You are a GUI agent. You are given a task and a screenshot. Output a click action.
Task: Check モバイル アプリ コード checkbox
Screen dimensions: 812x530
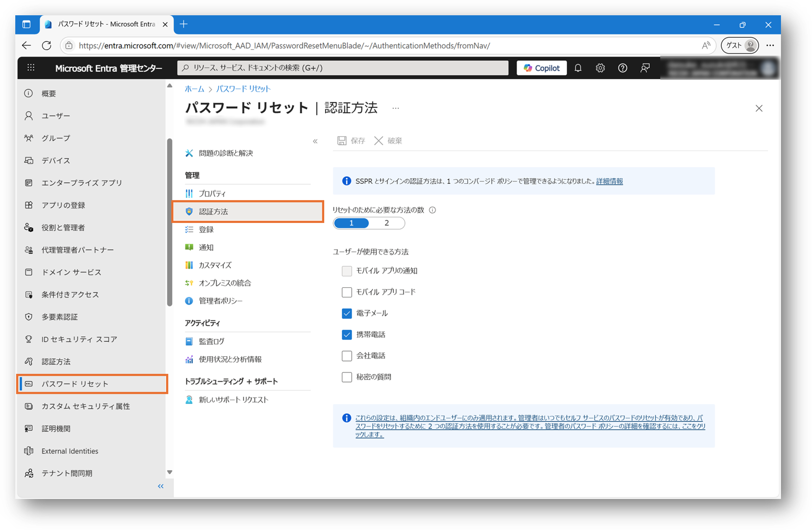(x=347, y=292)
